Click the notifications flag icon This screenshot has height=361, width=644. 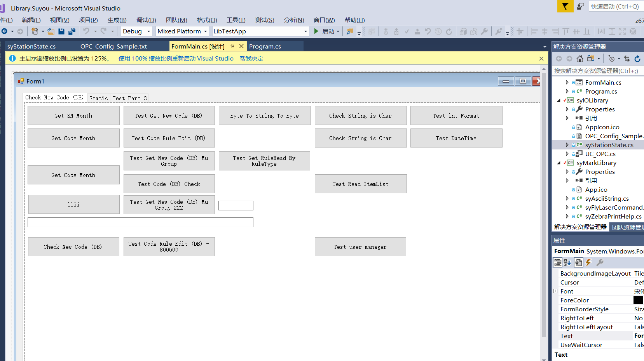565,6
